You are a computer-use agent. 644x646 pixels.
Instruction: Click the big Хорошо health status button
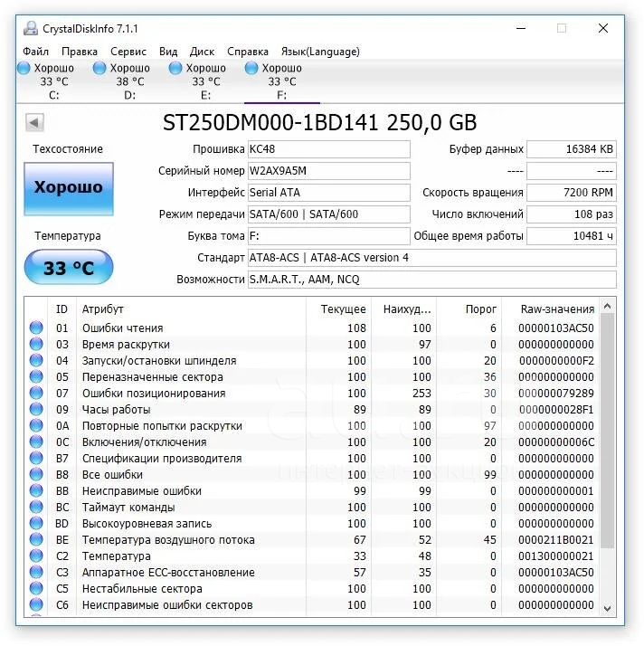[69, 189]
